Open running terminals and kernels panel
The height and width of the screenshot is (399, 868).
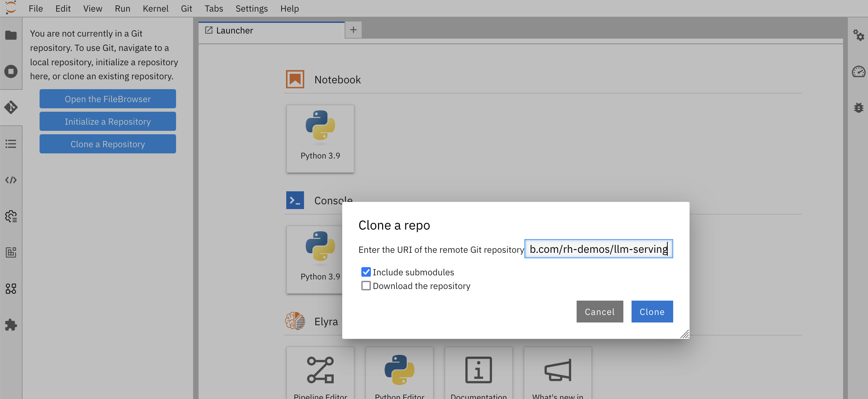[11, 71]
